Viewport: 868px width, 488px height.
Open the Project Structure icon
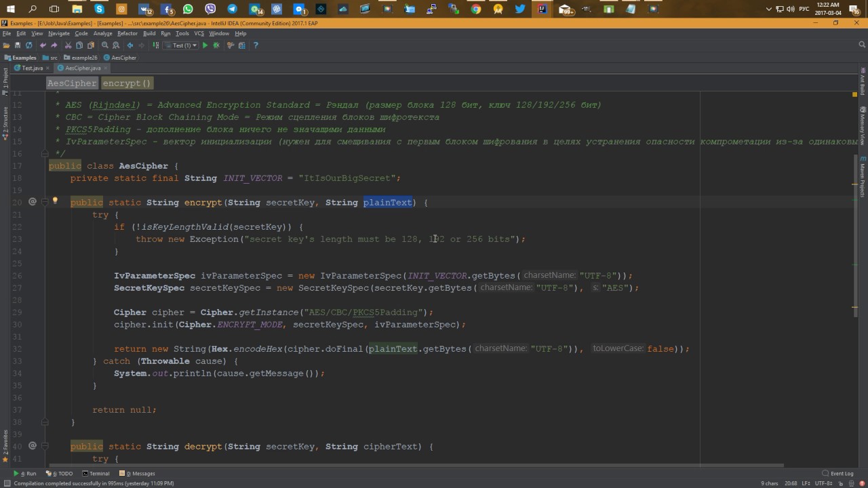click(241, 45)
